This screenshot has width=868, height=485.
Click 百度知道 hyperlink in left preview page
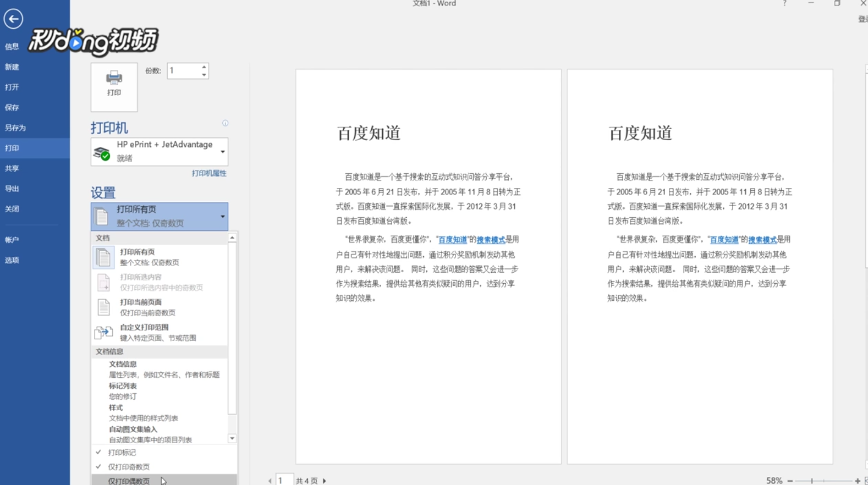452,240
